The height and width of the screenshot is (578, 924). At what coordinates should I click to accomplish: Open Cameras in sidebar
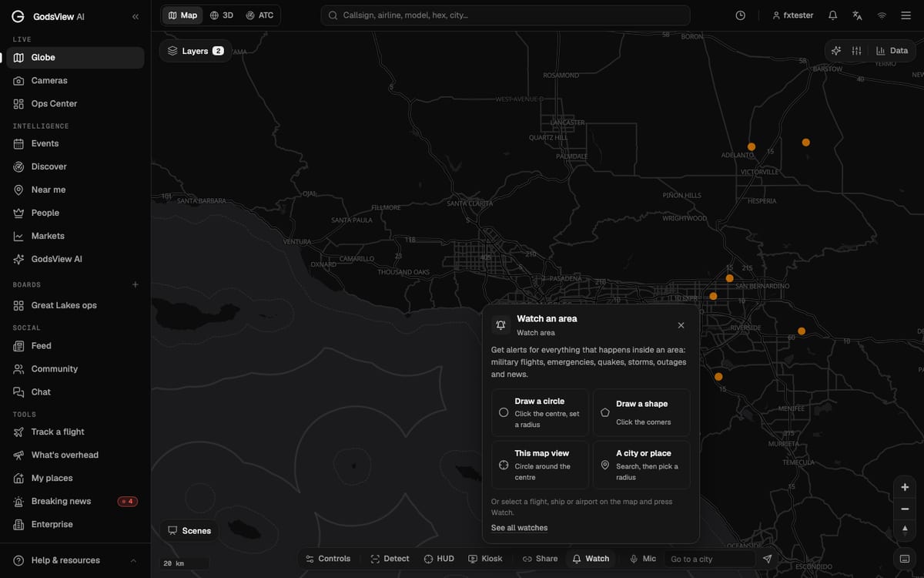coord(75,81)
